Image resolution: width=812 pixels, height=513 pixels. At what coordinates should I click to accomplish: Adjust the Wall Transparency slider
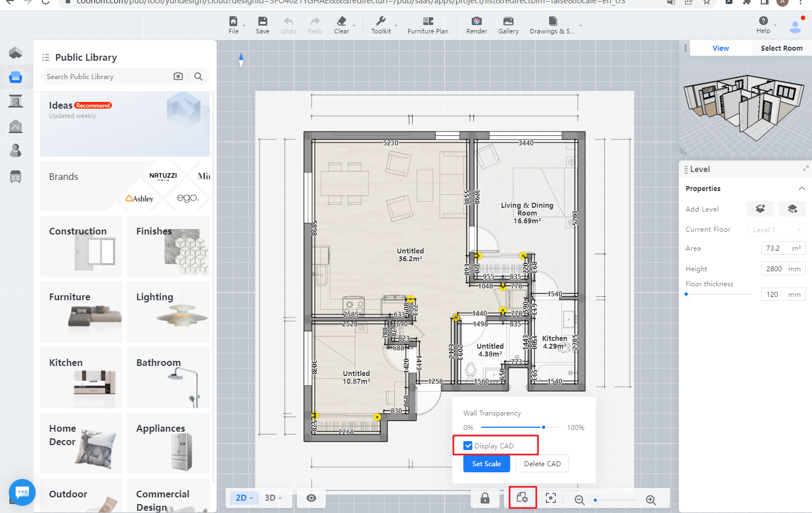pos(543,427)
